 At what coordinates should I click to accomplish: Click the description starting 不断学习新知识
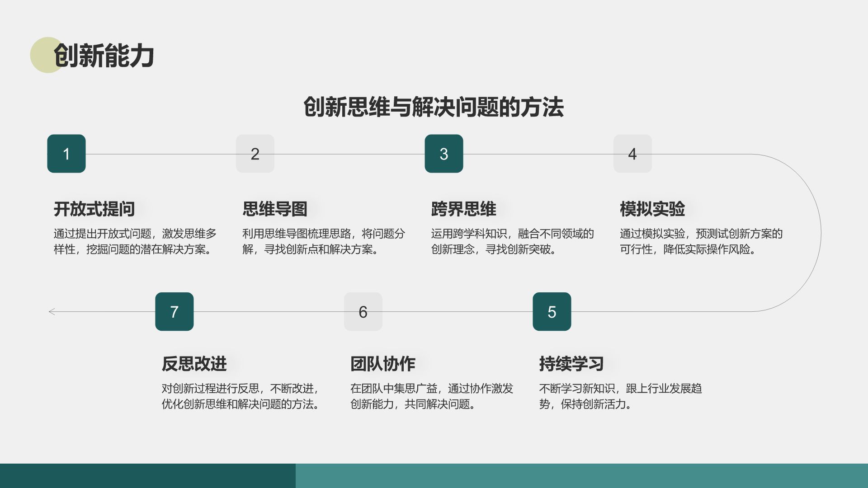pos(620,396)
